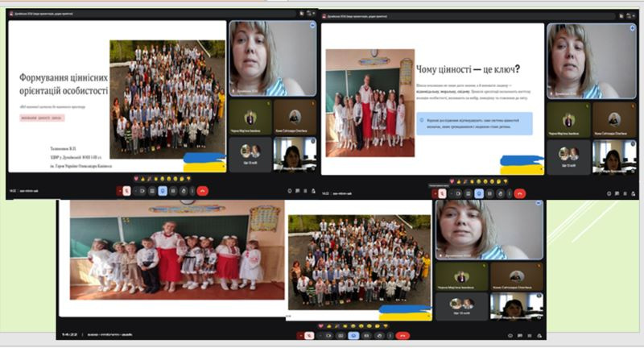The height and width of the screenshot is (348, 644).
Task: Send party popper reaction in top-left window
Action: point(150,179)
